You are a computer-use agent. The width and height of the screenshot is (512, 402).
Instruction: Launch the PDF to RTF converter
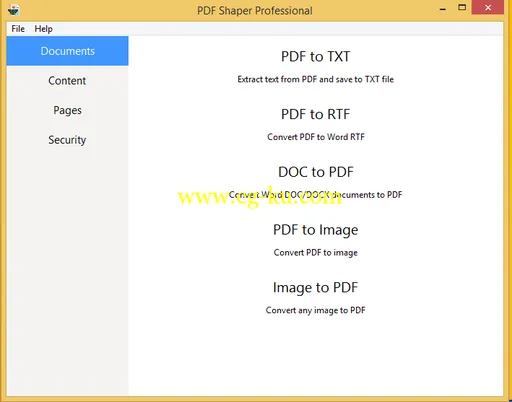coord(315,114)
